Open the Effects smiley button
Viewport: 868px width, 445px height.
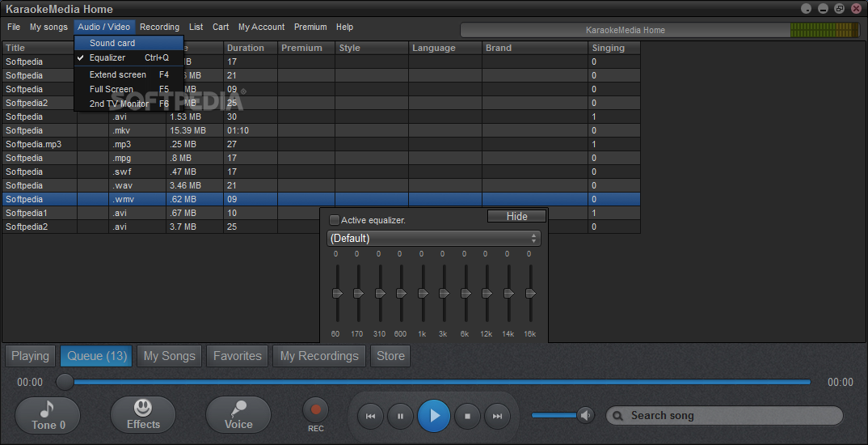click(143, 416)
